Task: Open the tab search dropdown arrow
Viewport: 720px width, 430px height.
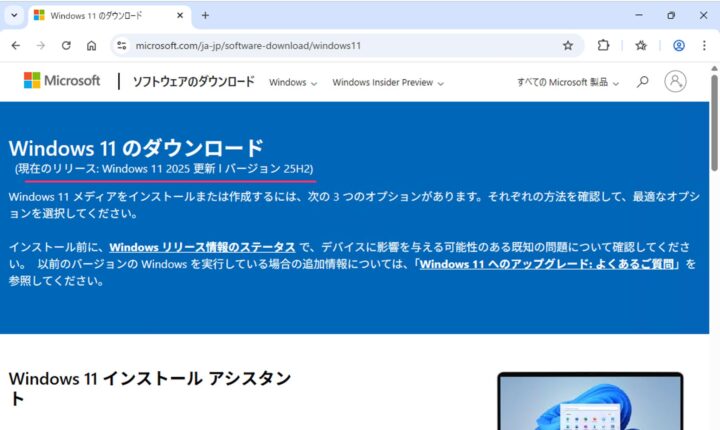Action: coord(14,15)
